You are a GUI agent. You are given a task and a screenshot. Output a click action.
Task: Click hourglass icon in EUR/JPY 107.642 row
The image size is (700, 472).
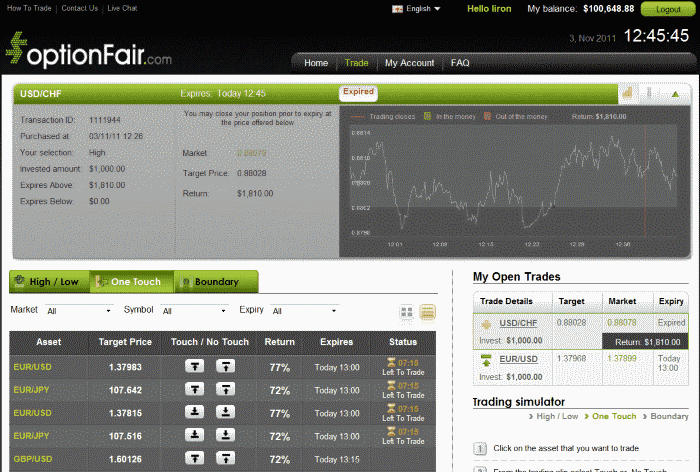391,385
